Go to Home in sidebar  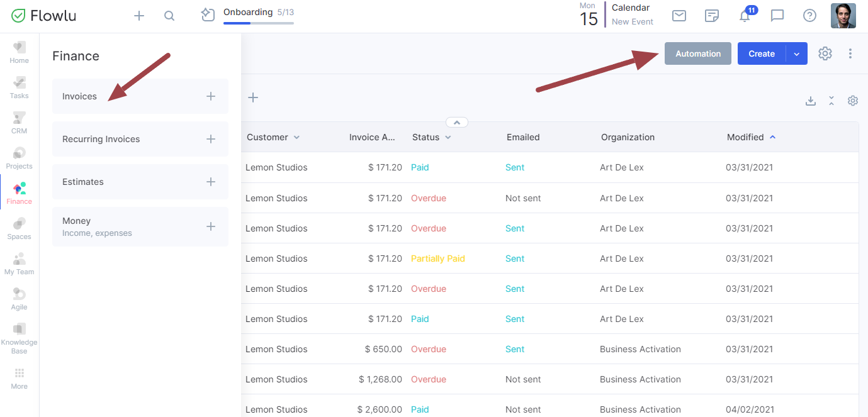[x=20, y=53]
